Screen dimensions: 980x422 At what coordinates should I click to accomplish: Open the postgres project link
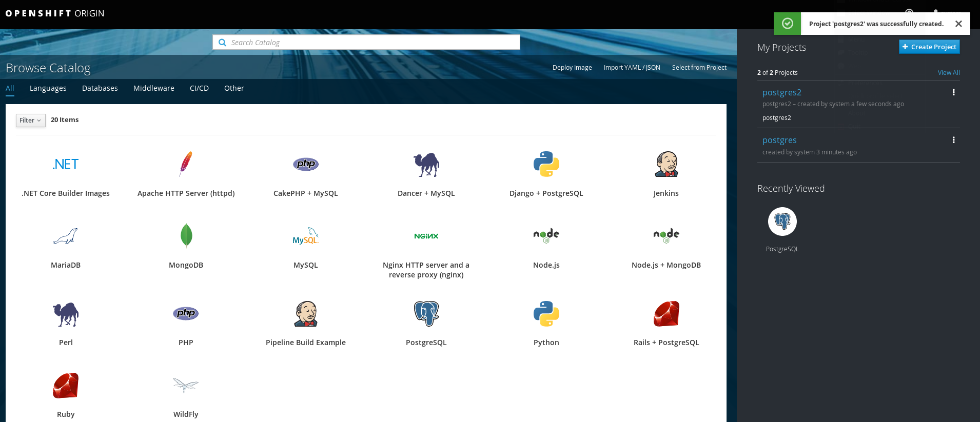tap(779, 140)
